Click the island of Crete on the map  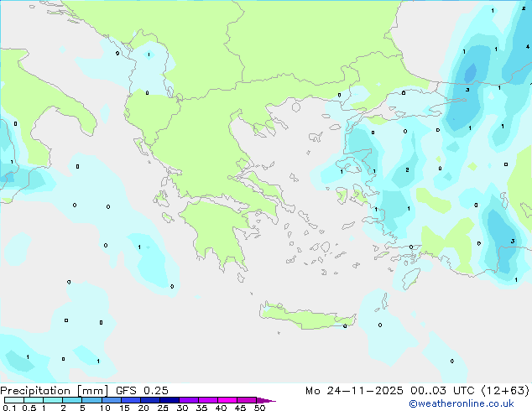coord(307,317)
